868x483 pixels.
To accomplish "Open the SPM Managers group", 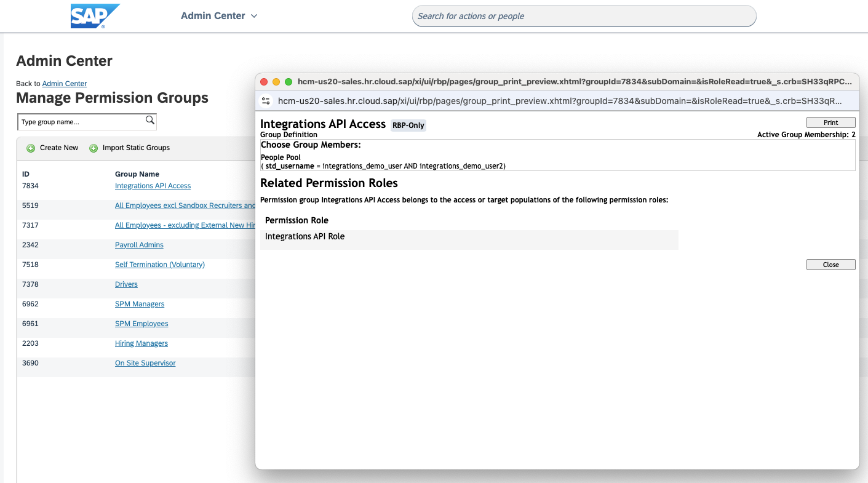I will pyautogui.click(x=140, y=304).
